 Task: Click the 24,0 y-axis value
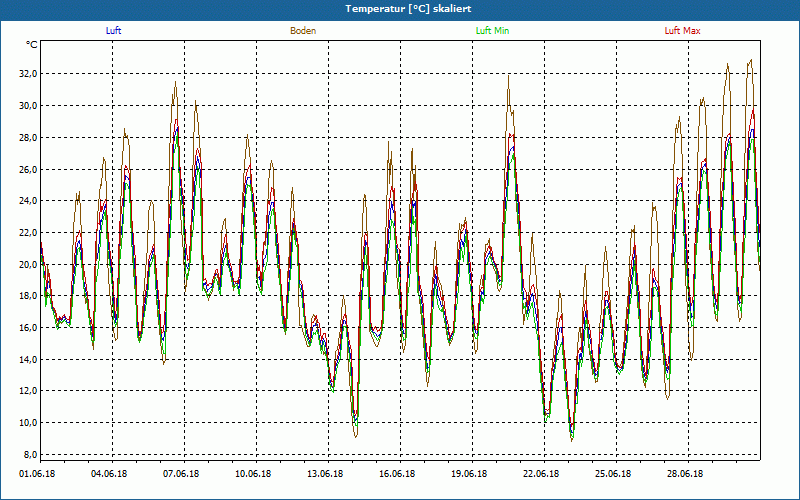coord(28,201)
